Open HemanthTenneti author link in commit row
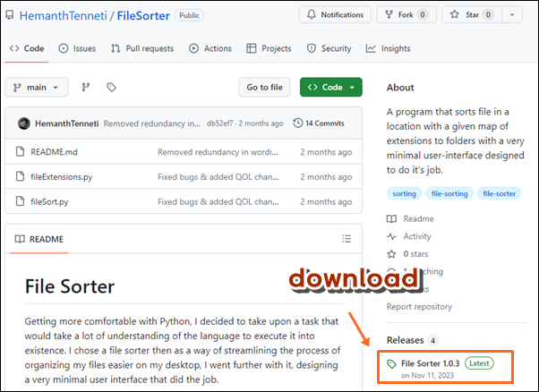 pos(67,124)
